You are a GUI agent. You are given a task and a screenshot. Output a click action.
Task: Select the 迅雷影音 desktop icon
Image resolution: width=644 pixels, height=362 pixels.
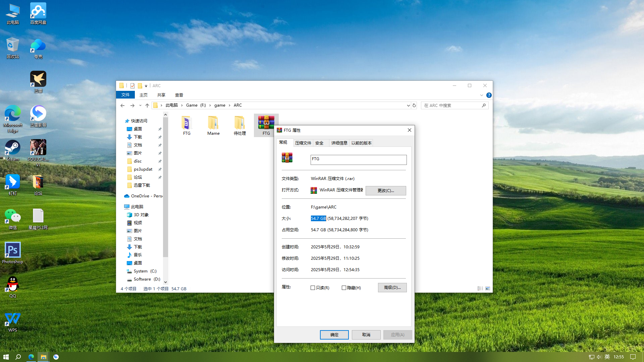click(38, 116)
